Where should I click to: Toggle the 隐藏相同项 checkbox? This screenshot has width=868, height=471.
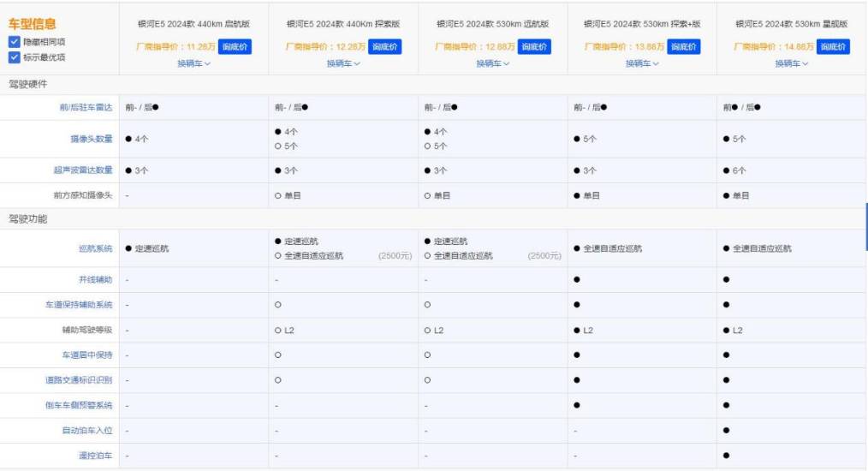point(14,42)
